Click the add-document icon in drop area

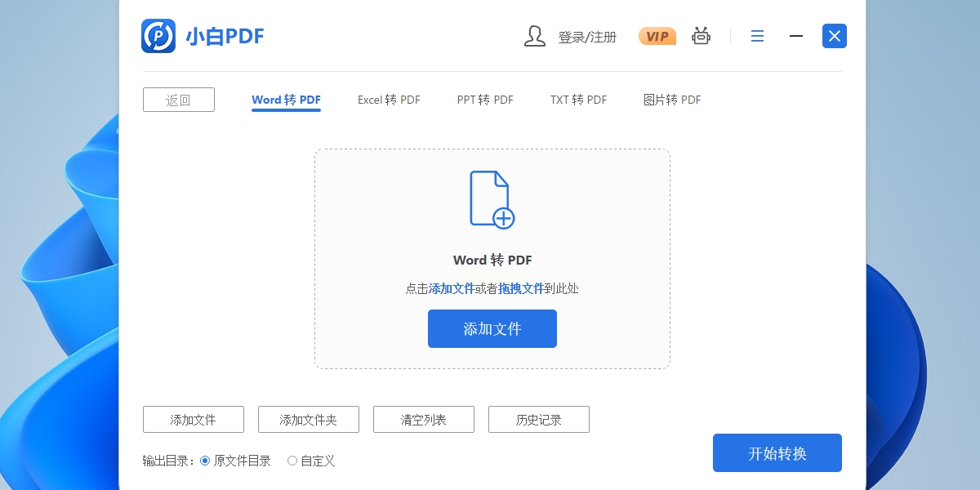pos(492,199)
